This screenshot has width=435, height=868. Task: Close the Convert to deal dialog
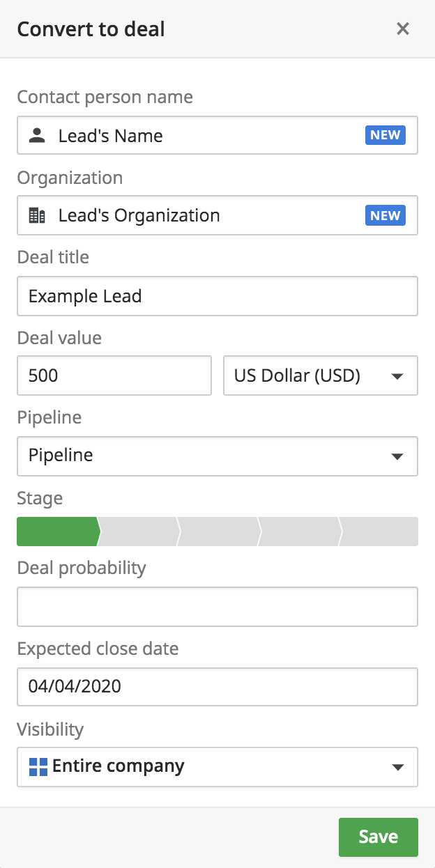(402, 29)
